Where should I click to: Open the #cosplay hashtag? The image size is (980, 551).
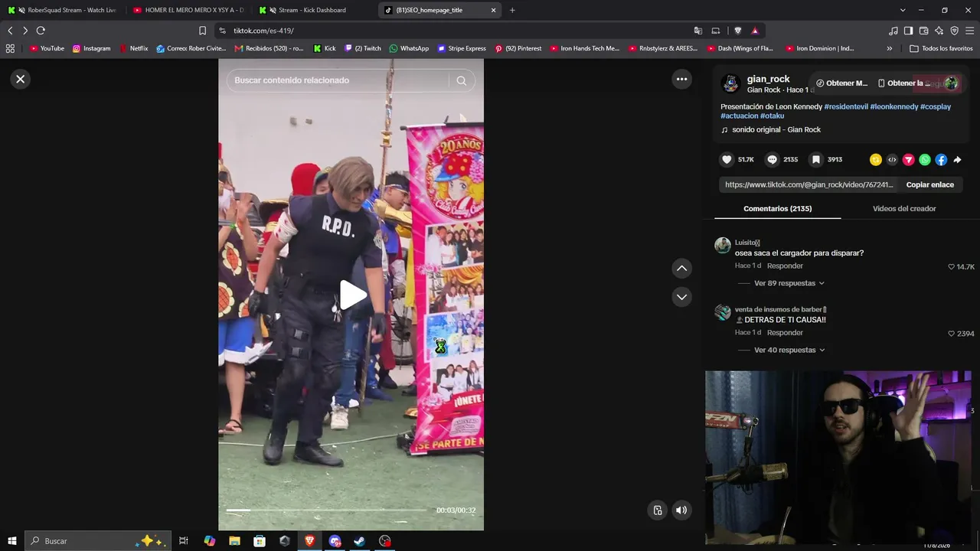936,106
